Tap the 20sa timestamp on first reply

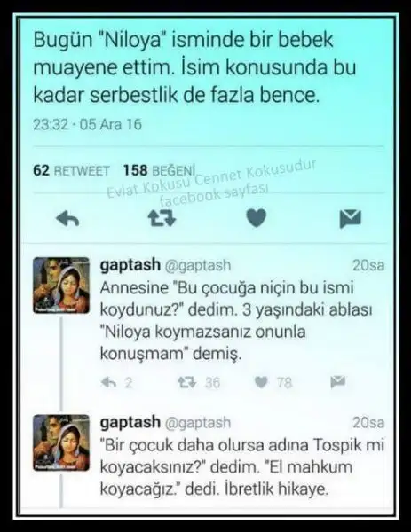point(368,265)
